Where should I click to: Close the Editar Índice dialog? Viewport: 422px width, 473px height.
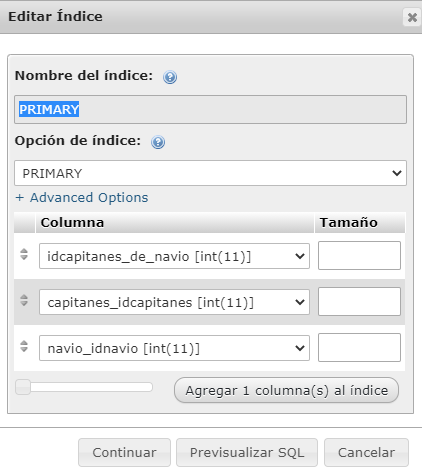tap(412, 17)
